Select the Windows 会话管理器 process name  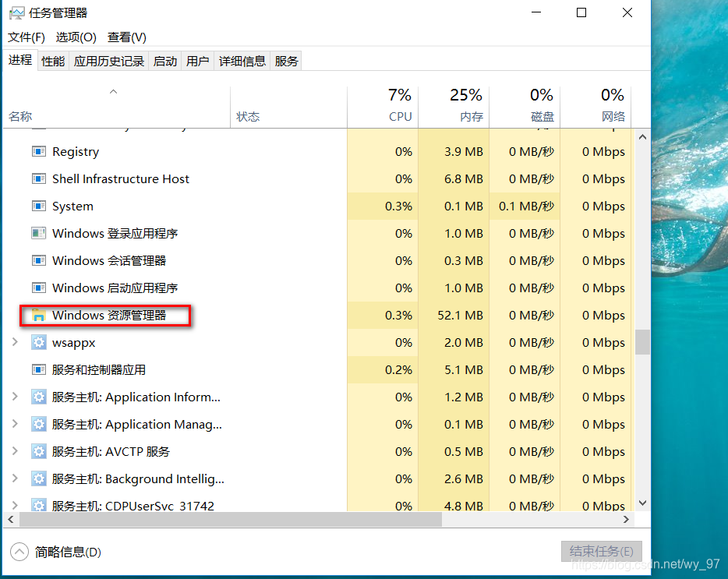click(109, 260)
